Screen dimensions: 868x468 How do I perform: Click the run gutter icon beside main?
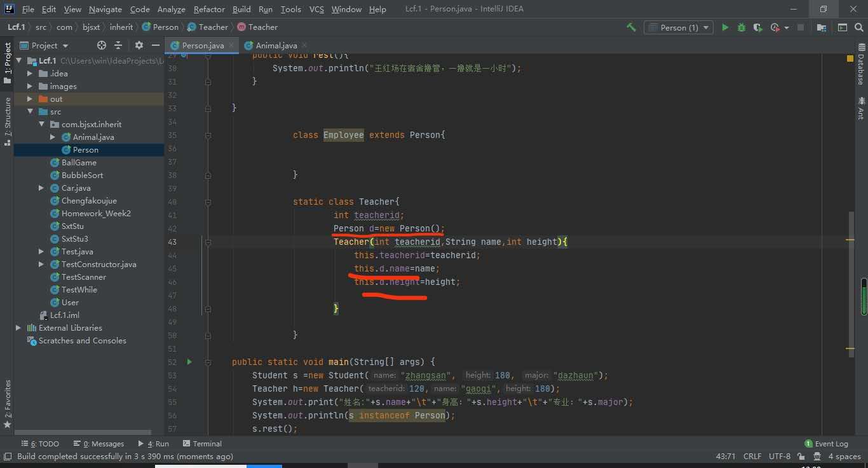click(x=189, y=362)
